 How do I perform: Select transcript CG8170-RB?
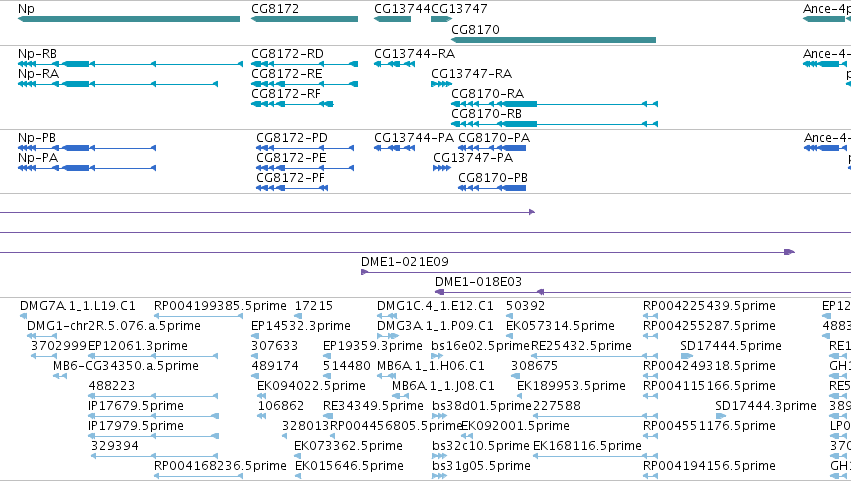(554, 124)
